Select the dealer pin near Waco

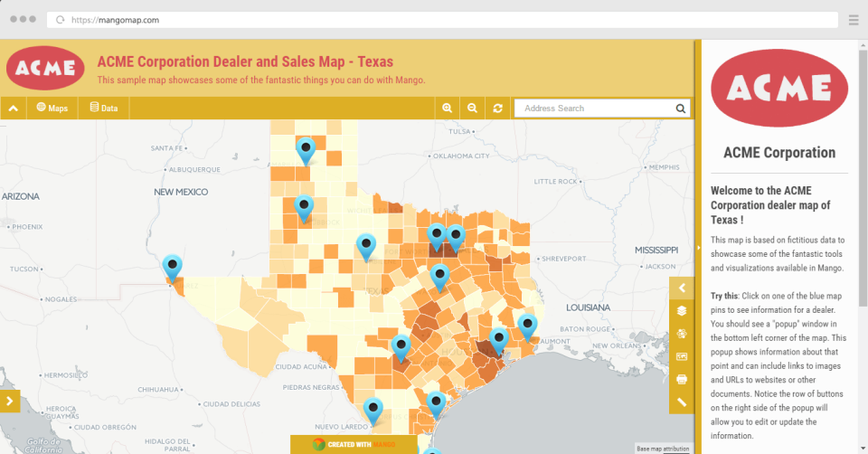(439, 278)
